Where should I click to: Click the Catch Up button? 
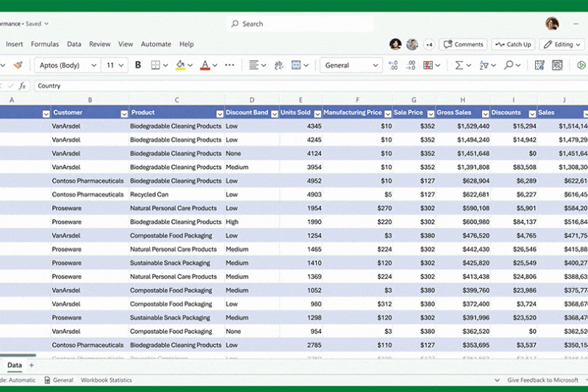pos(513,44)
